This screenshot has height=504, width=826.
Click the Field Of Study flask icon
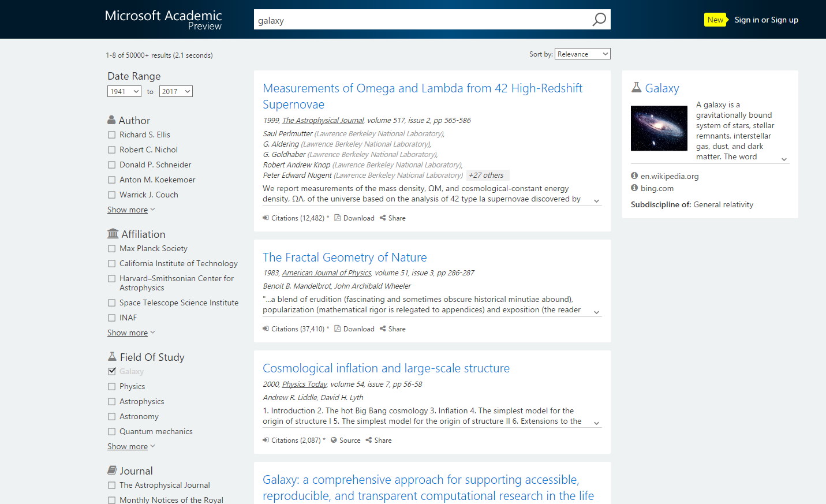coord(112,357)
